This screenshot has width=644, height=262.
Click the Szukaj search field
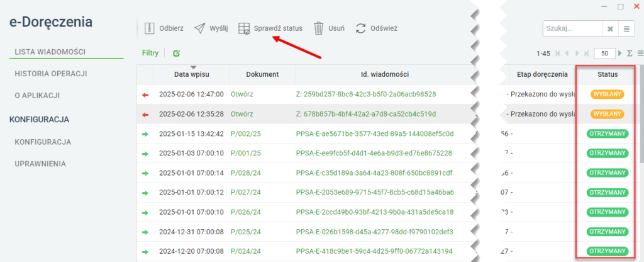572,29
